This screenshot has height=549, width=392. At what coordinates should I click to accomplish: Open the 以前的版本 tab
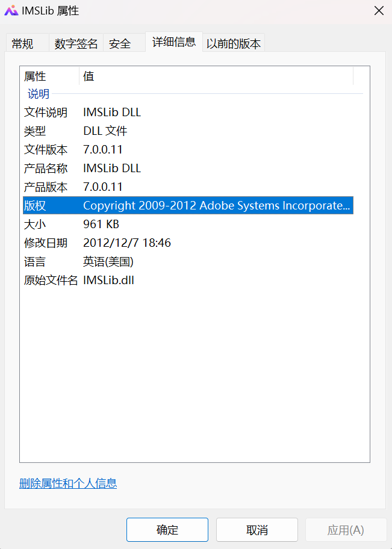pyautogui.click(x=233, y=44)
